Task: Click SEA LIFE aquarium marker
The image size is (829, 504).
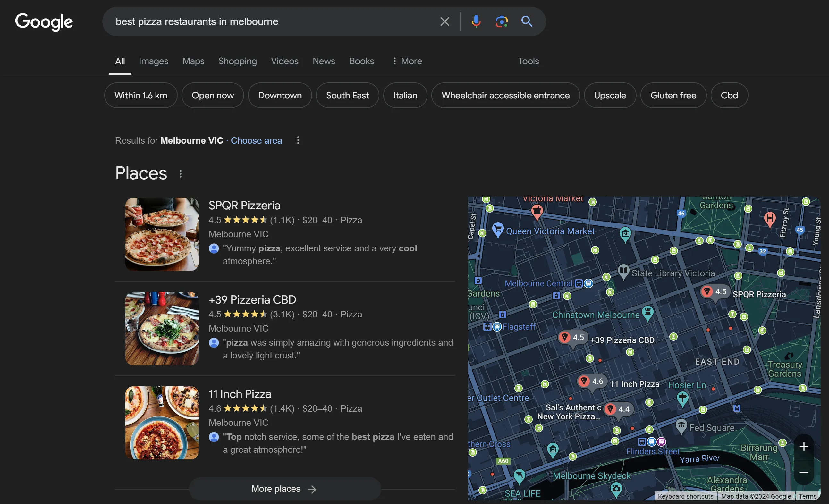Action: 519,476
